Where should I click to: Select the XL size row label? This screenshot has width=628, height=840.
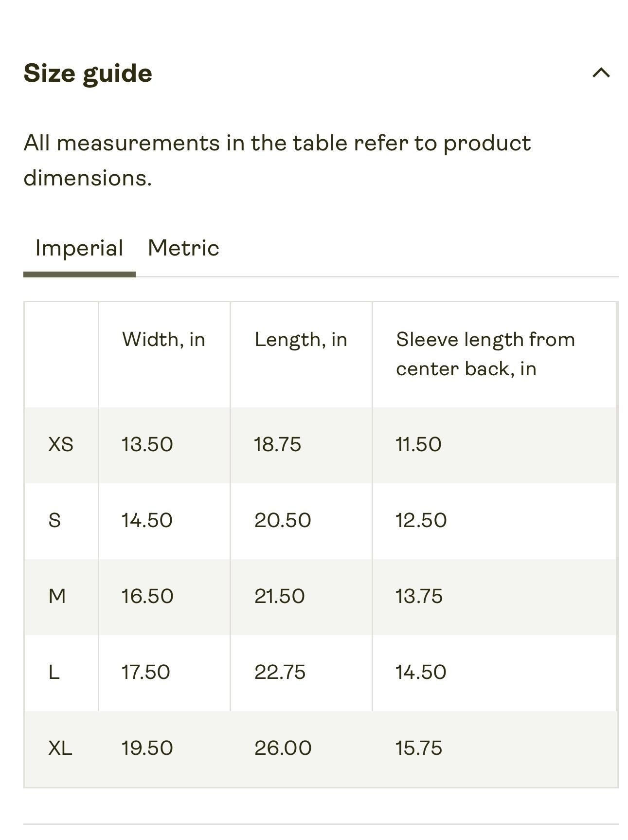tap(60, 748)
